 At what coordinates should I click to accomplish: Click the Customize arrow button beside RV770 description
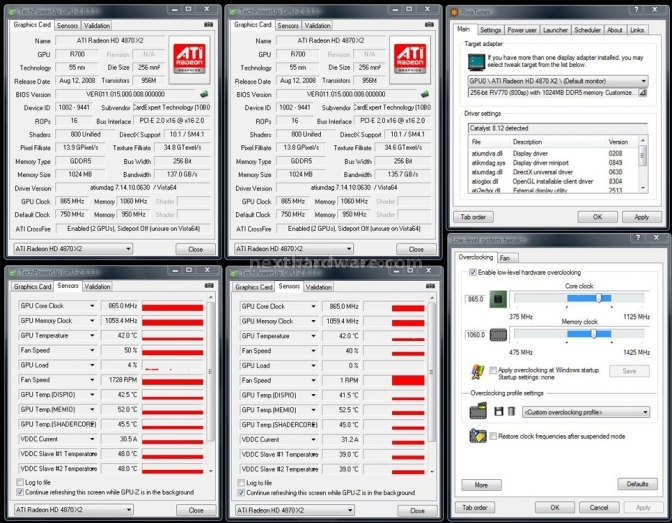[642, 93]
